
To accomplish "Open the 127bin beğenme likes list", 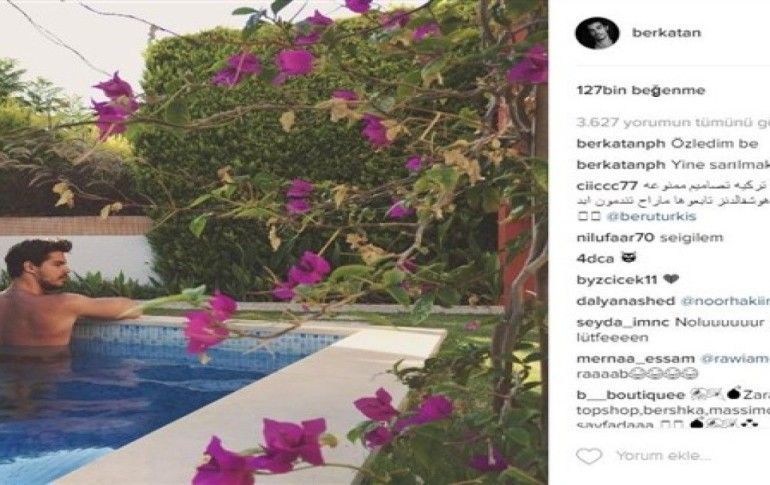I will tap(641, 90).
